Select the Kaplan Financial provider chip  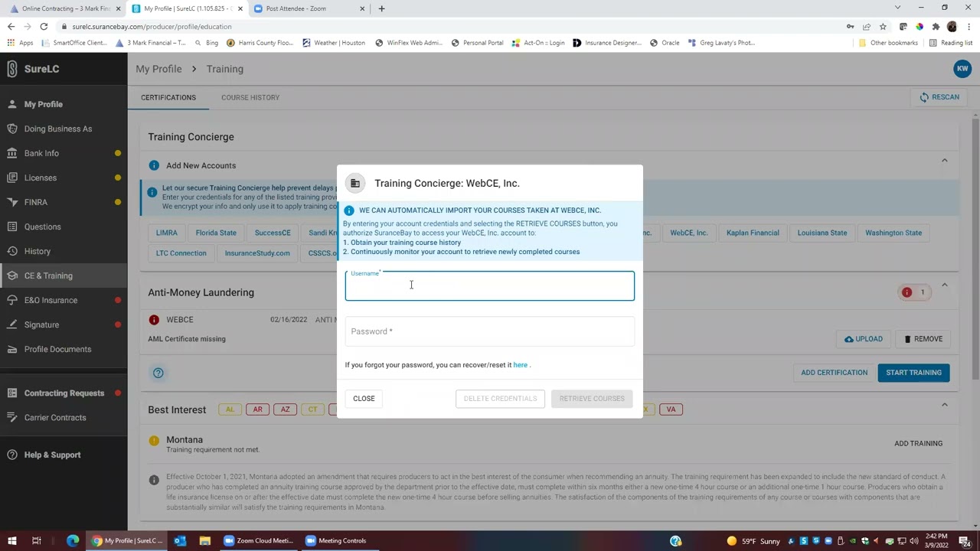753,233
